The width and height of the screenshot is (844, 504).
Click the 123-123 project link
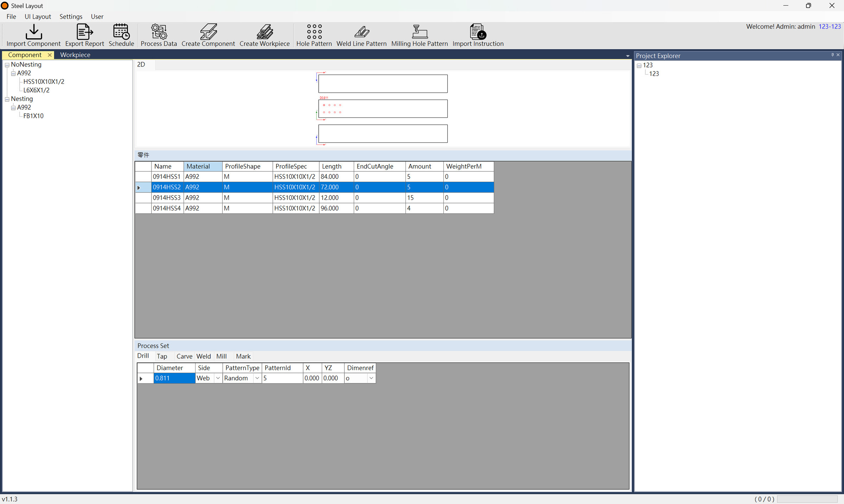(829, 26)
